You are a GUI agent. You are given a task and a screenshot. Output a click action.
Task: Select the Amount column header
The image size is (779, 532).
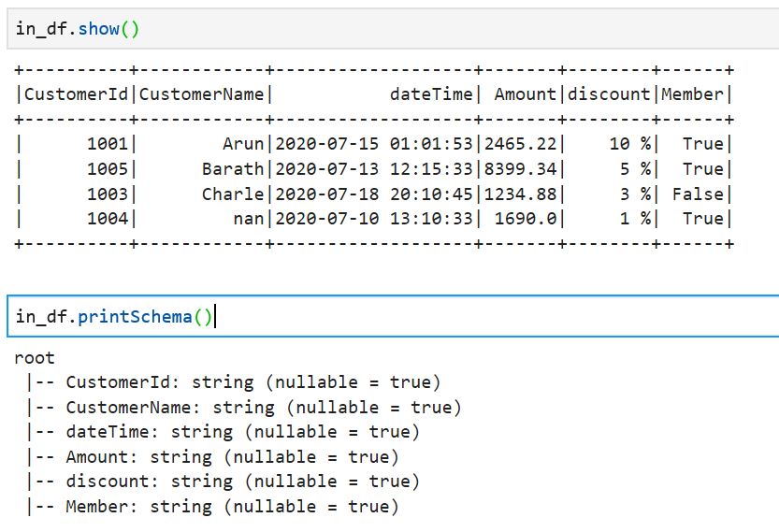tap(526, 93)
